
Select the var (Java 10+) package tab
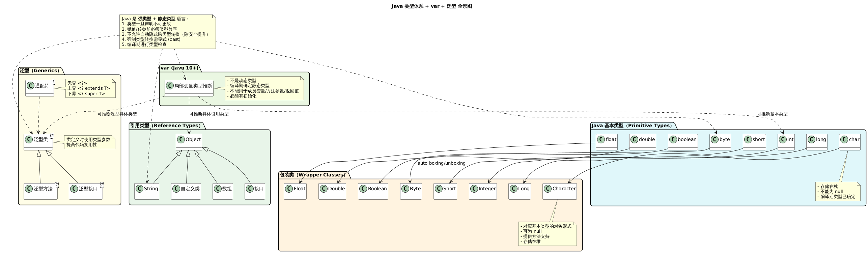tap(179, 68)
